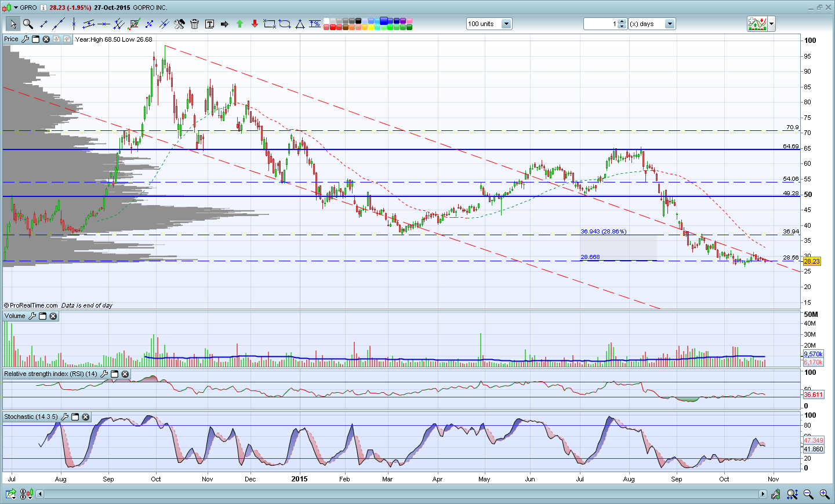835x504 pixels.
Task: Close the Price panel
Action: click(46, 39)
